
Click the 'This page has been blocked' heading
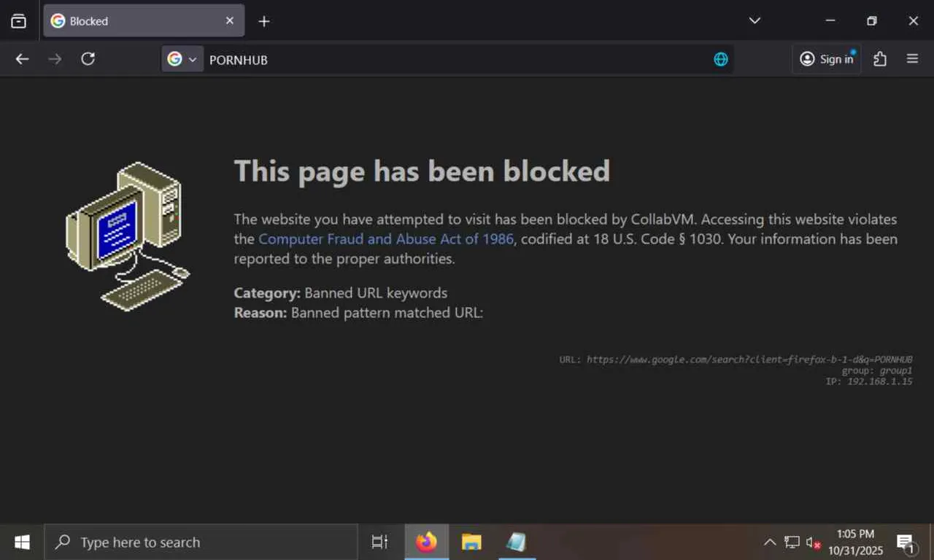coord(422,171)
